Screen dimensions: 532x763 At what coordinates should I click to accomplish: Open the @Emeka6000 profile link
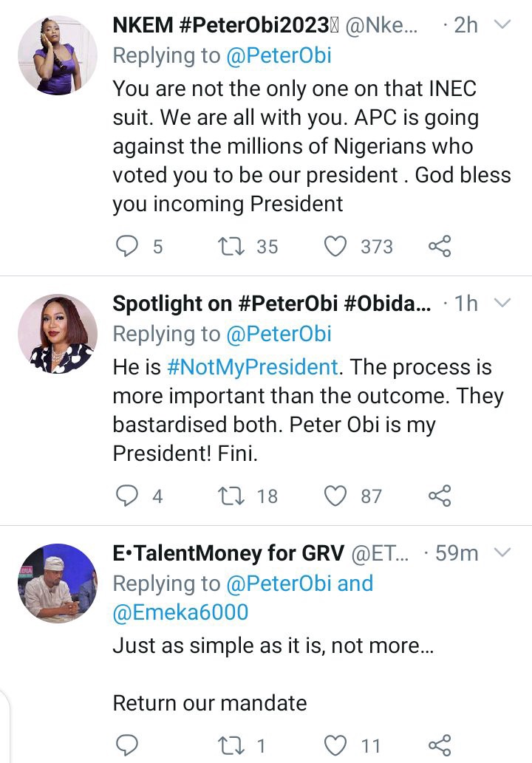[x=180, y=612]
